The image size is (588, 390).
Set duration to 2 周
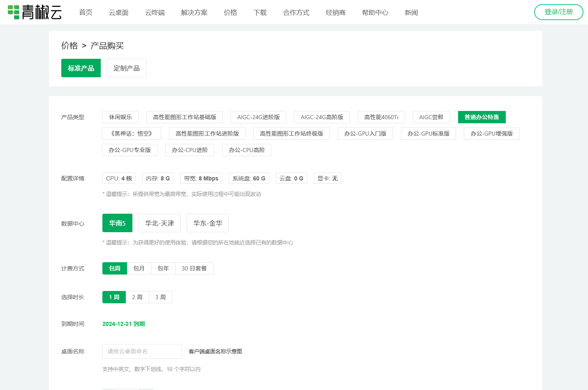137,297
